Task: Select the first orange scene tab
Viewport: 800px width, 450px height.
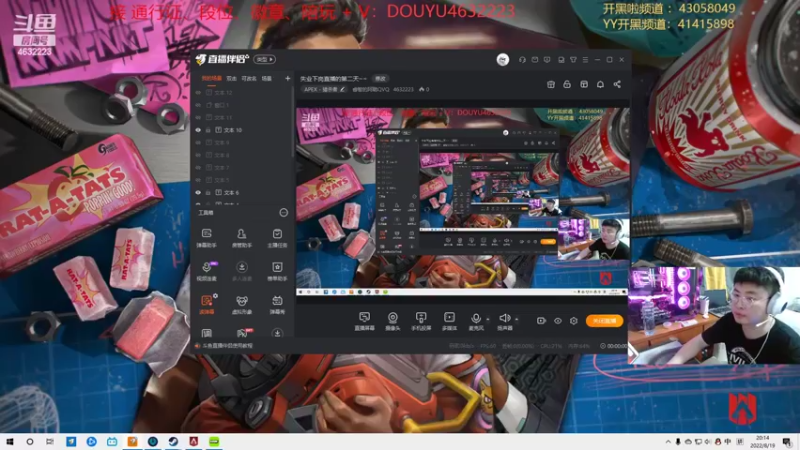Action: 211,79
